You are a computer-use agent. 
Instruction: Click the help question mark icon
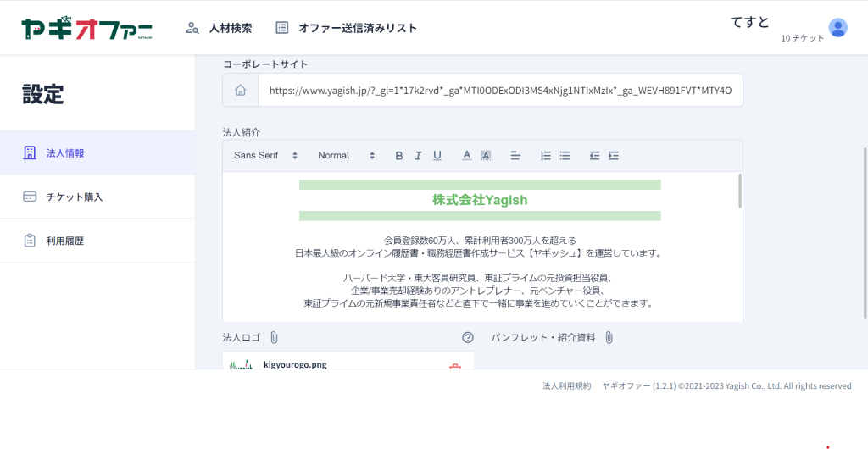[468, 337]
